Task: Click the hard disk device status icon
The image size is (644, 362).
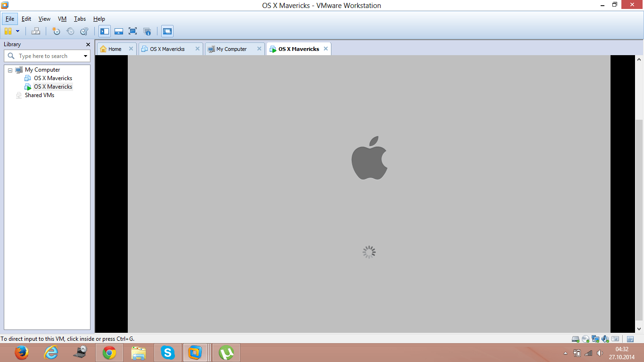Action: [x=575, y=339]
